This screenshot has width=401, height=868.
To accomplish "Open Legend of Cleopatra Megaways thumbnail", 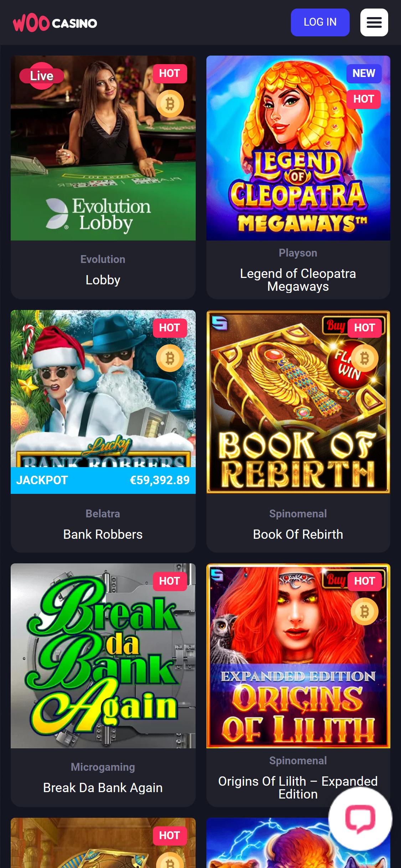I will [298, 148].
